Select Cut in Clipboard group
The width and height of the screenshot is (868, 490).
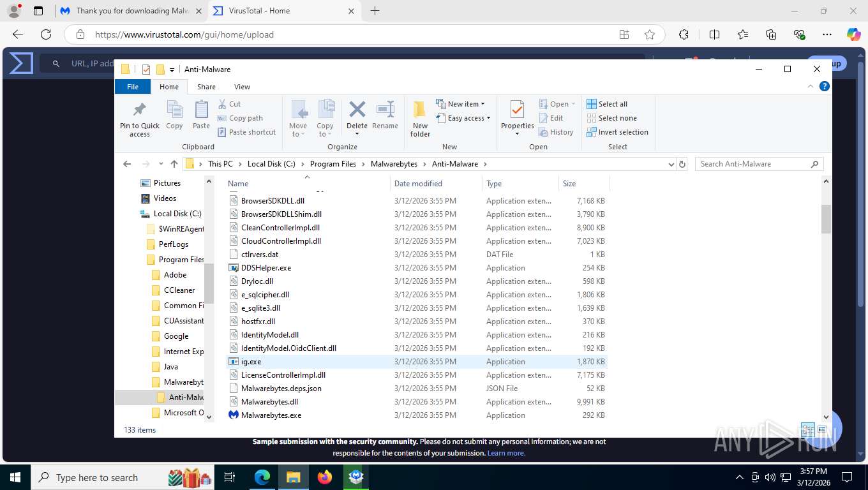tap(229, 104)
